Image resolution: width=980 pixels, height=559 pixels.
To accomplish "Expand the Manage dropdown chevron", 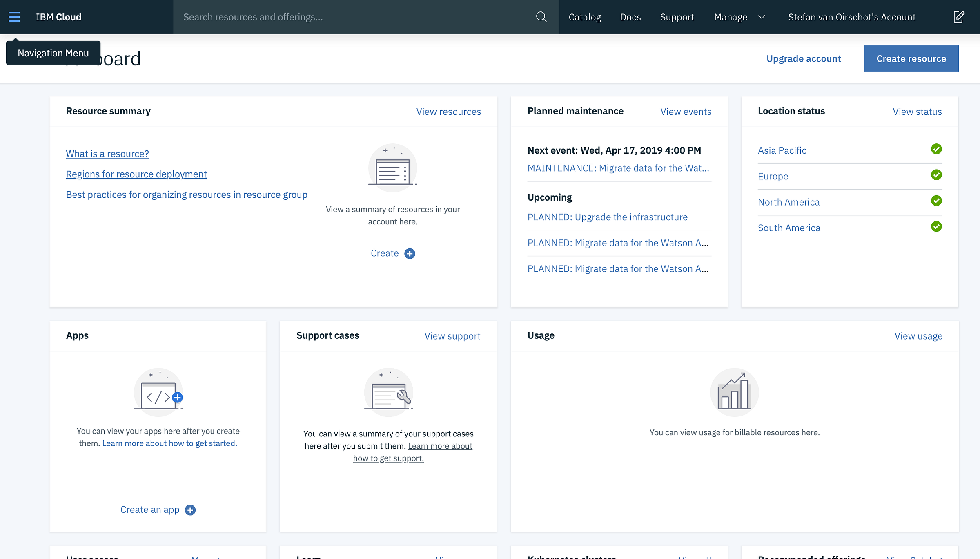I will coord(762,17).
